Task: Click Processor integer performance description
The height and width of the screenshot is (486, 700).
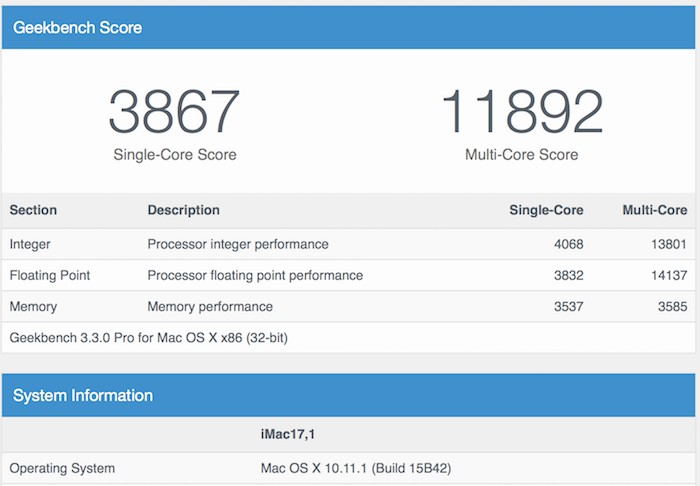Action: (x=238, y=245)
